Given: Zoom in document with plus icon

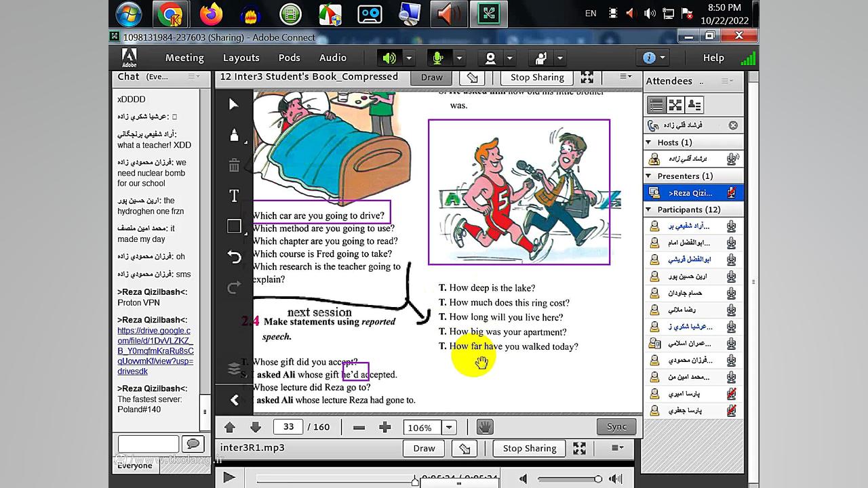Looking at the screenshot, I should 384,427.
